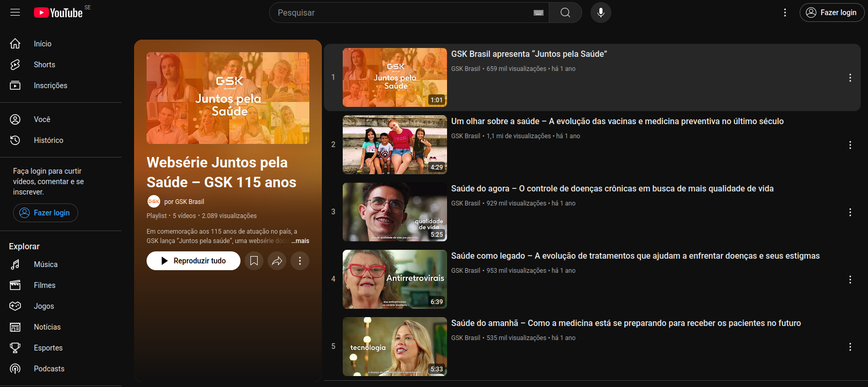Click the "Reproduzir tudo" button
The width and height of the screenshot is (868, 387).
pyautogui.click(x=194, y=261)
